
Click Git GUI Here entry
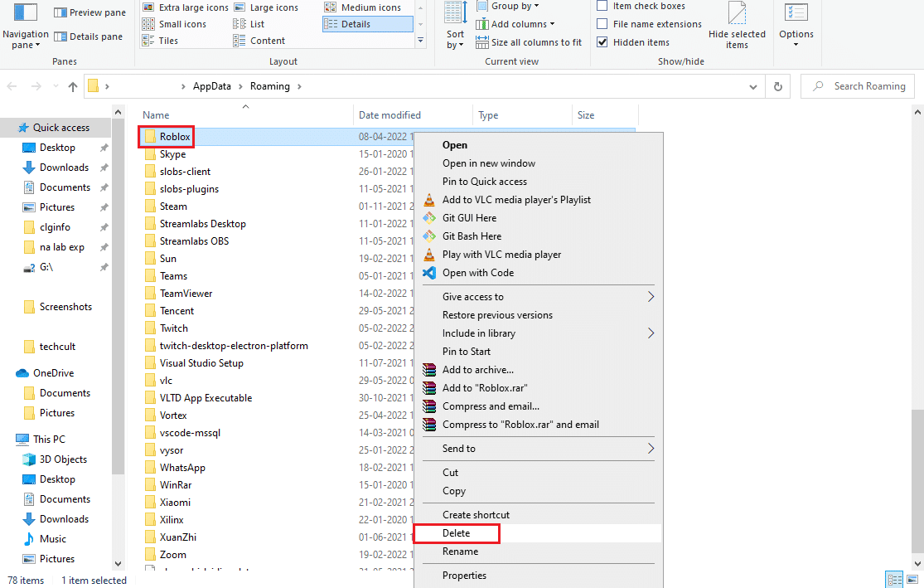pyautogui.click(x=469, y=218)
